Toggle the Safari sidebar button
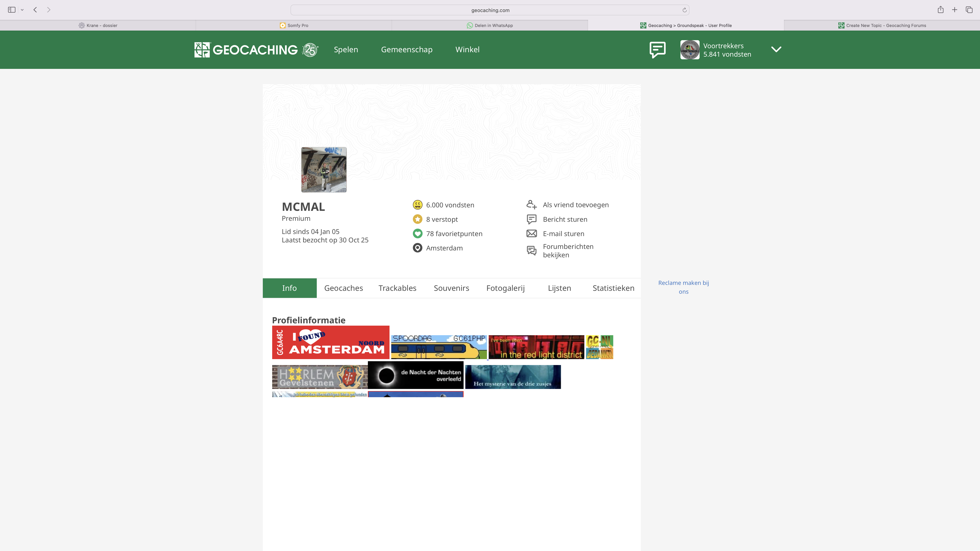The height and width of the screenshot is (551, 980). click(x=12, y=10)
